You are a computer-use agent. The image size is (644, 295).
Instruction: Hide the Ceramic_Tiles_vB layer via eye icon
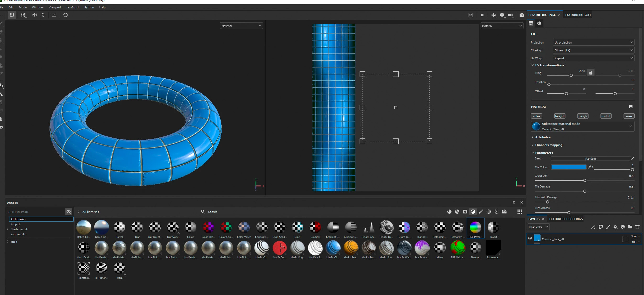(530, 238)
